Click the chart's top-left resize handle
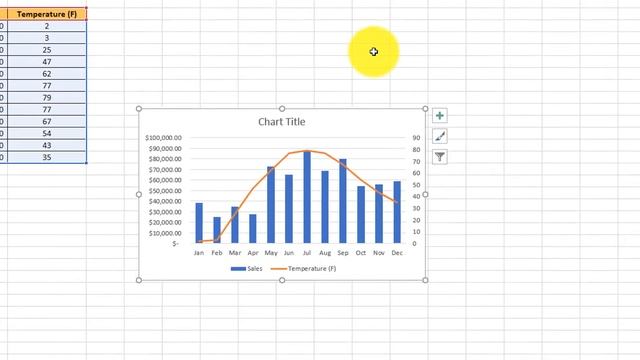 coord(139,109)
